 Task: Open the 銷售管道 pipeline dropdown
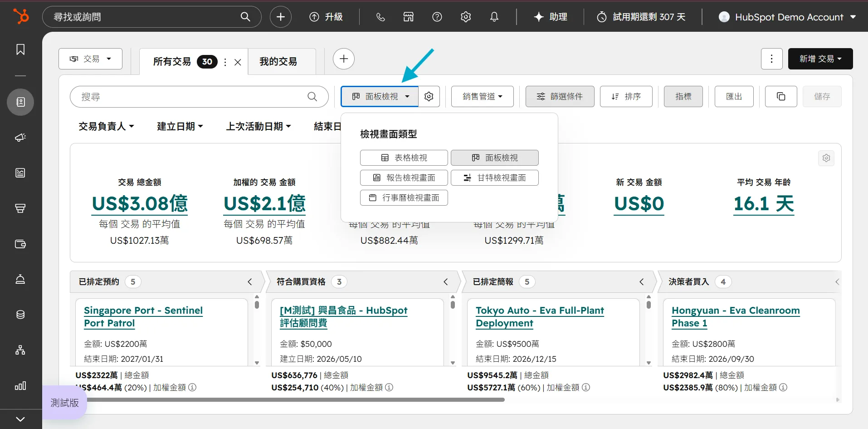pyautogui.click(x=482, y=96)
